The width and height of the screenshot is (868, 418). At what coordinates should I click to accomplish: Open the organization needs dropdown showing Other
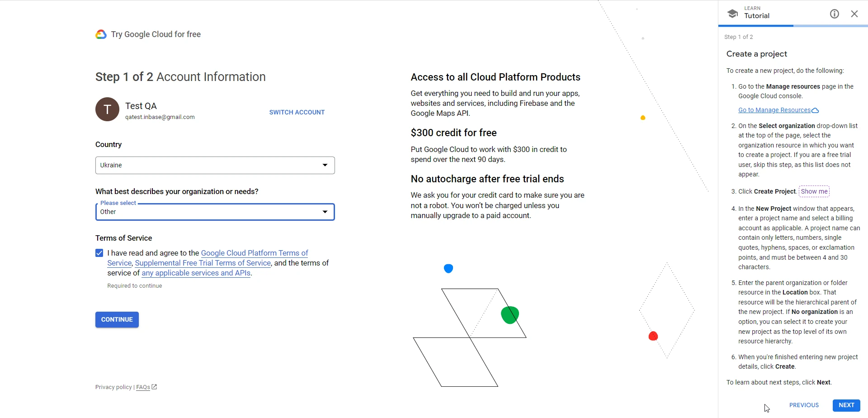215,212
